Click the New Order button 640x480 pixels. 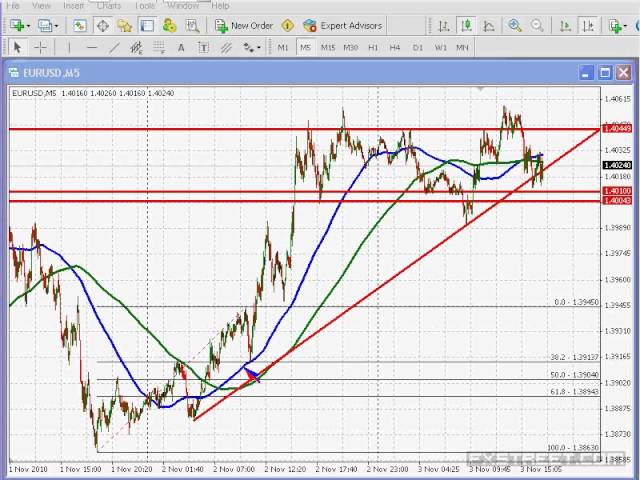coord(244,26)
